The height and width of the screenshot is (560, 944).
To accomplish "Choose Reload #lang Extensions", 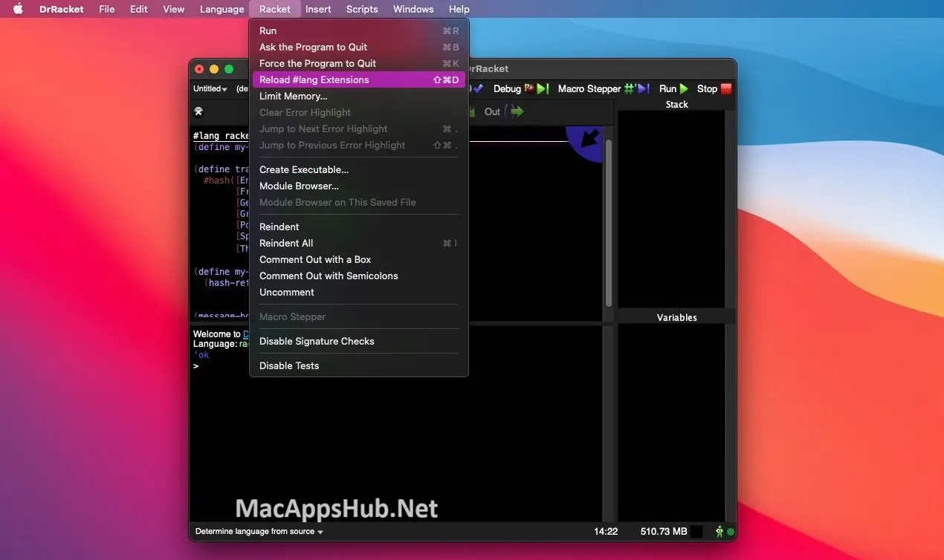I will click(359, 79).
